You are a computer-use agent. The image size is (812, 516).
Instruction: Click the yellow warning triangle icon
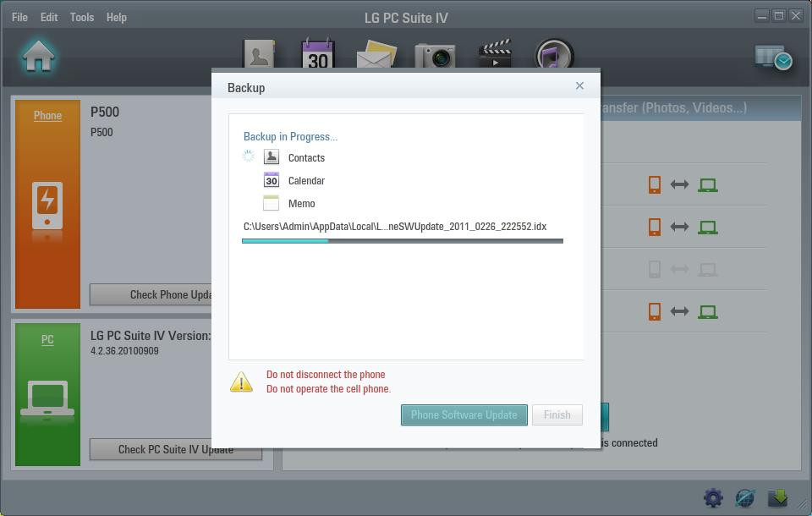coord(241,382)
